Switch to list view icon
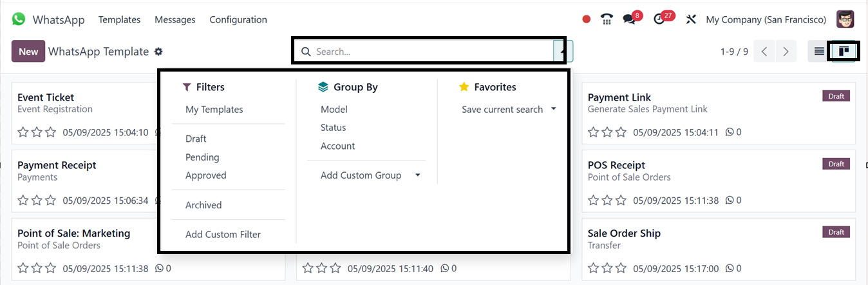This screenshot has height=285, width=868. tap(819, 52)
